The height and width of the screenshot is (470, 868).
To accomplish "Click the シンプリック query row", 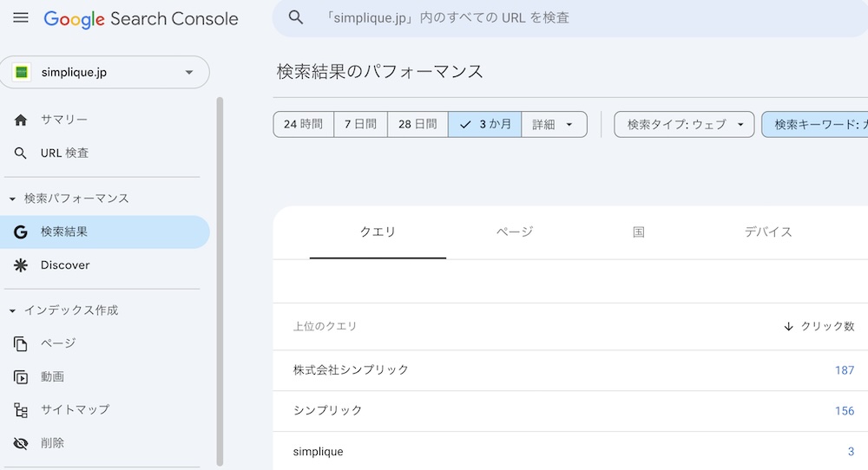I will pyautogui.click(x=570, y=411).
